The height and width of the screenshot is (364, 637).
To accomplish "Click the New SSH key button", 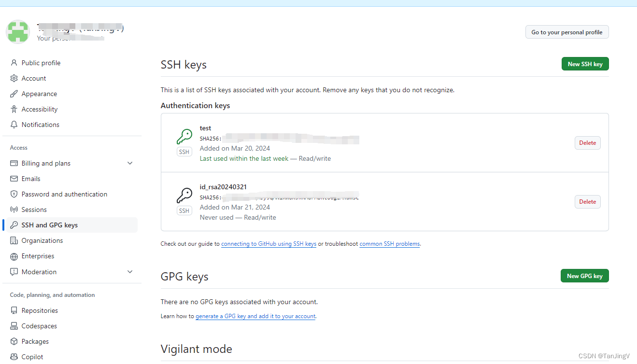I will [585, 64].
